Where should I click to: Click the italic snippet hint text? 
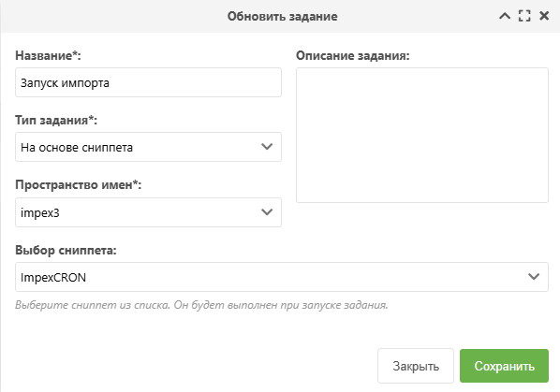coord(201,305)
